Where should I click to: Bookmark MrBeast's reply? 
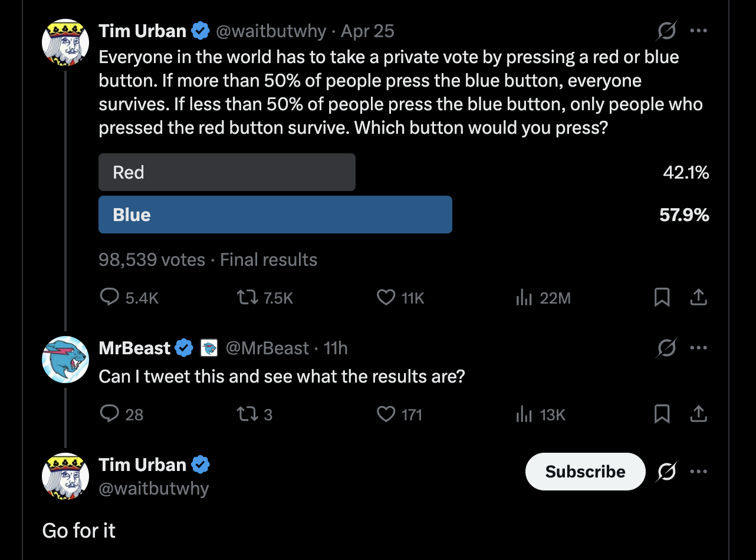[662, 414]
